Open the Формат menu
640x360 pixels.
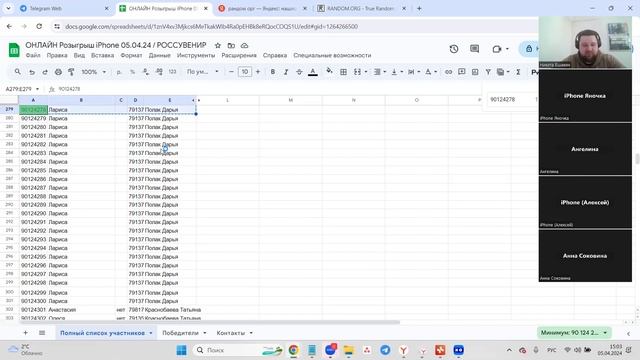(x=131, y=55)
